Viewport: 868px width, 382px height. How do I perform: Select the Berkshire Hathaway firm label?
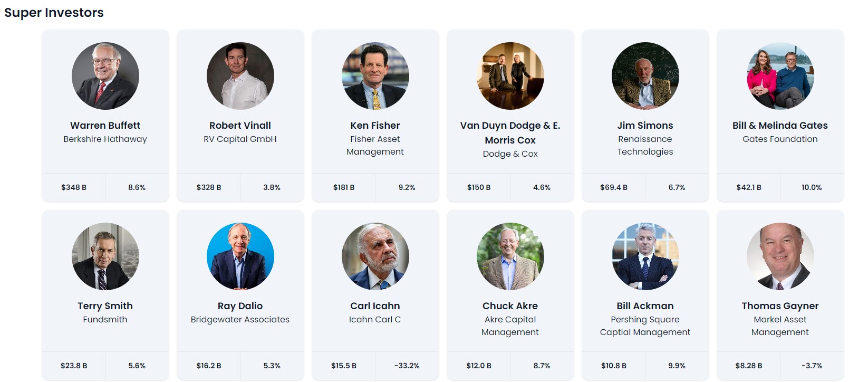coord(105,139)
